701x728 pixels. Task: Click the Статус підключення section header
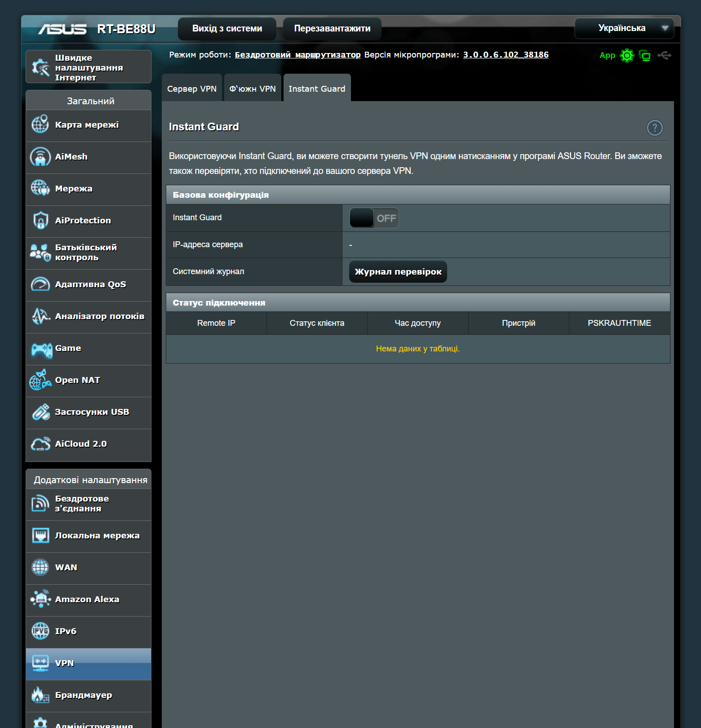418,302
